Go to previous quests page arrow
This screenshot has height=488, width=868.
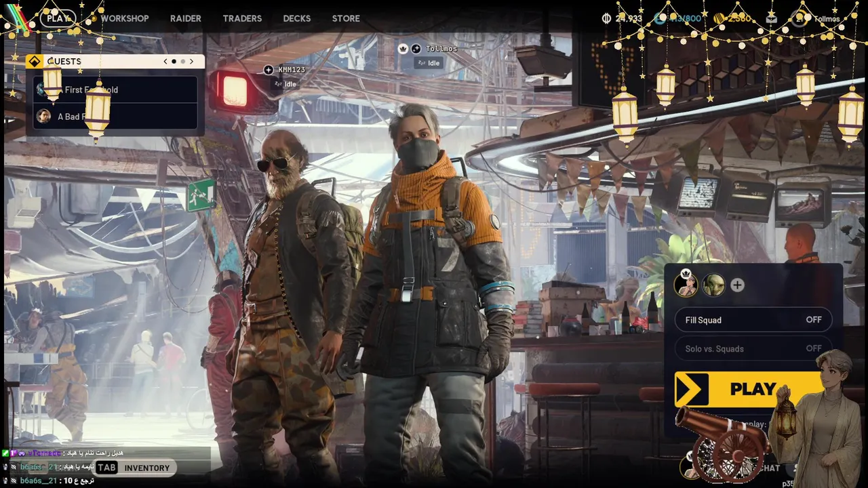[165, 61]
